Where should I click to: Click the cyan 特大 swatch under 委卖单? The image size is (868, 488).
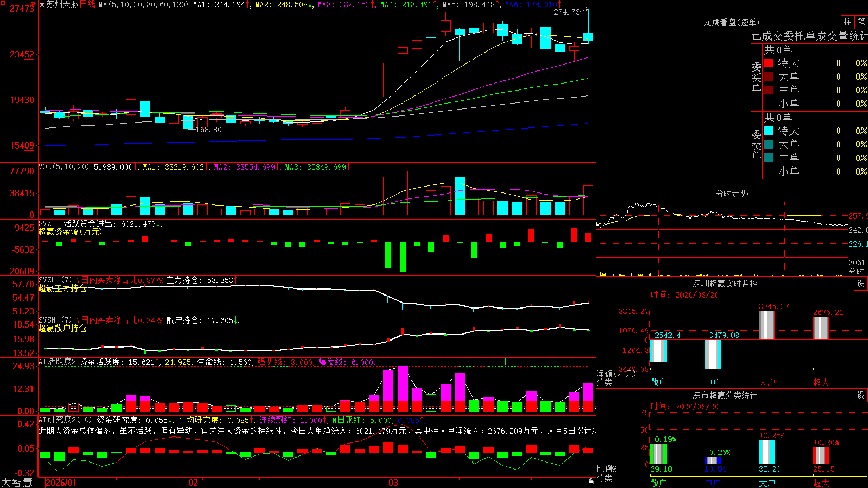[768, 131]
